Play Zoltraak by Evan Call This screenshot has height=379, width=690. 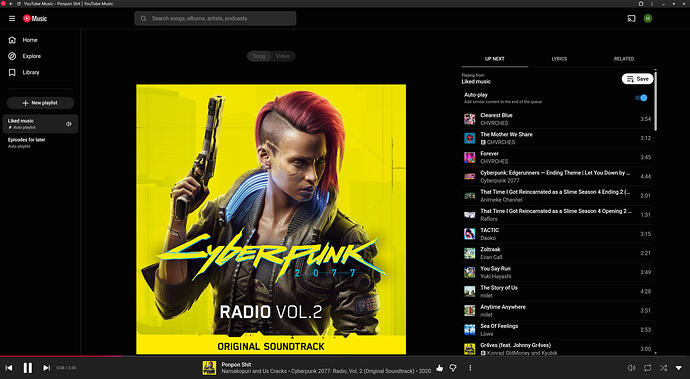click(x=558, y=253)
